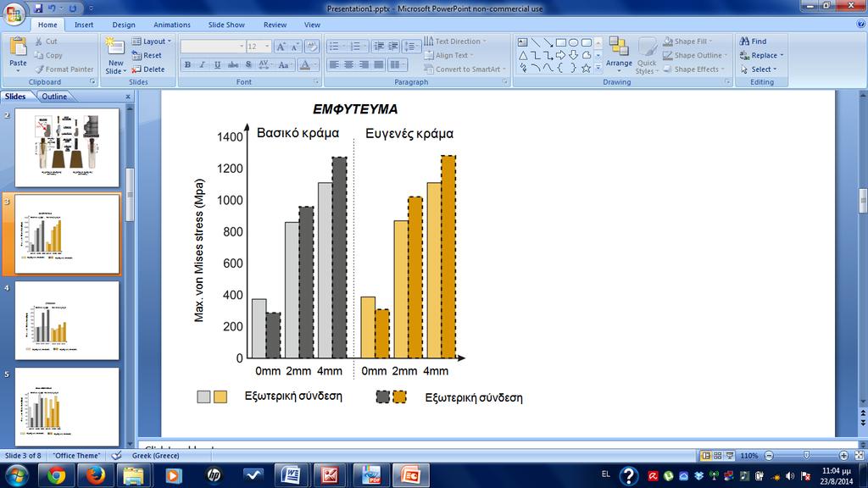Screen dimensions: 868x488
Task: Open the Layout dropdown
Action: pos(152,42)
